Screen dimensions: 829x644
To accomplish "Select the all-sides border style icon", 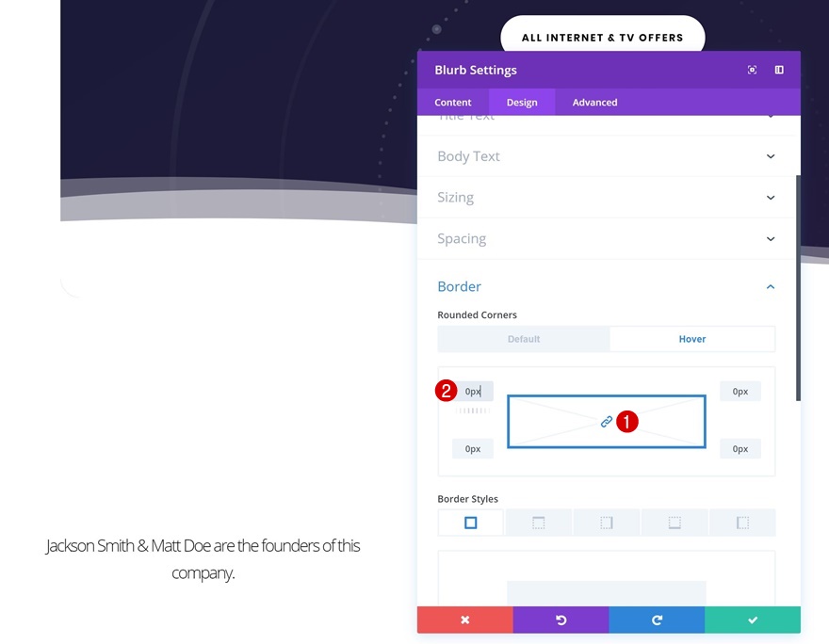I will pos(470,523).
